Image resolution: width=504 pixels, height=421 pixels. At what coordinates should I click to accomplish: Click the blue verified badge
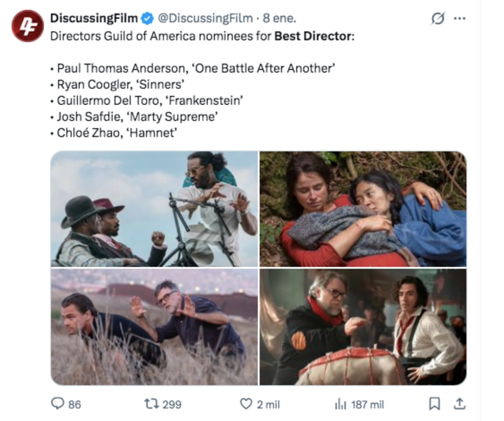tap(147, 18)
